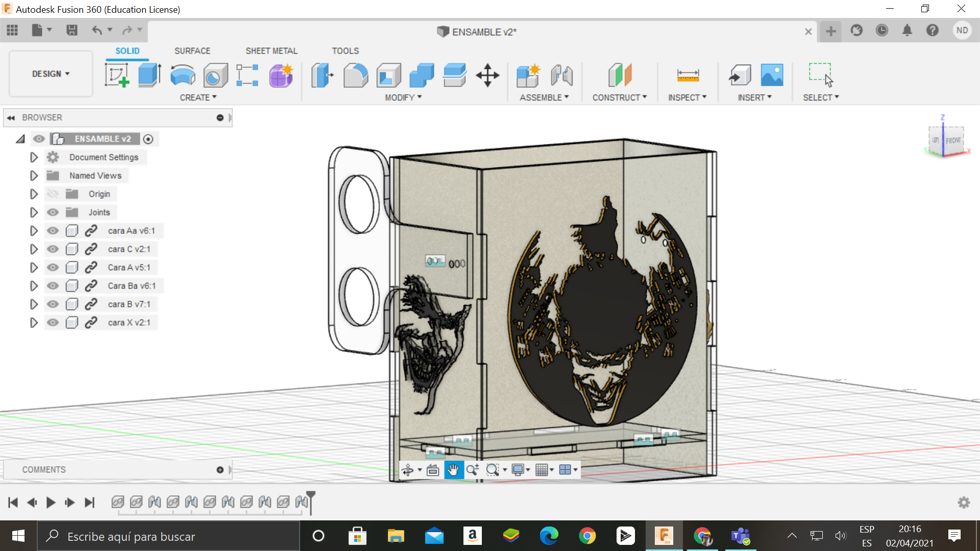This screenshot has height=551, width=980.
Task: Hide the Joints folder
Action: click(x=53, y=212)
